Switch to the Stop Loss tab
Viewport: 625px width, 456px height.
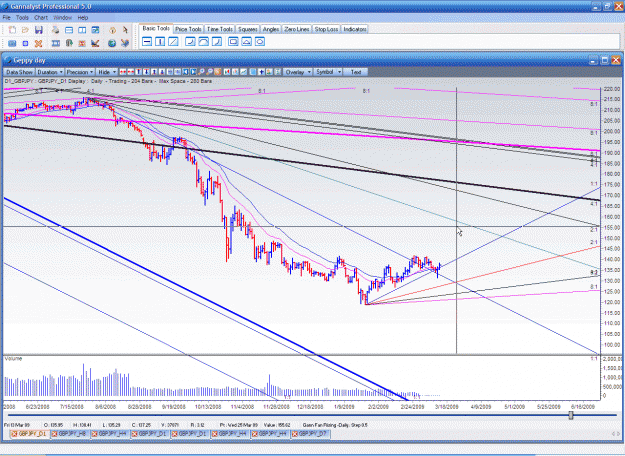pos(326,29)
